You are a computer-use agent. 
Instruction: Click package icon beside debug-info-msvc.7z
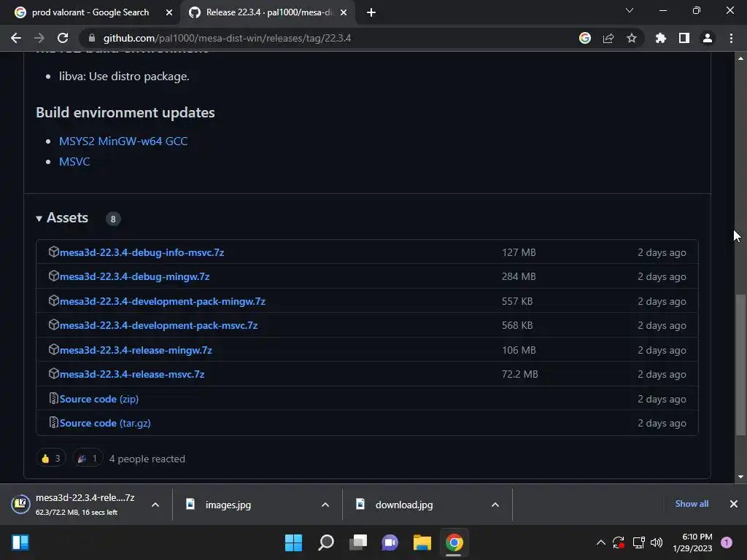point(53,252)
